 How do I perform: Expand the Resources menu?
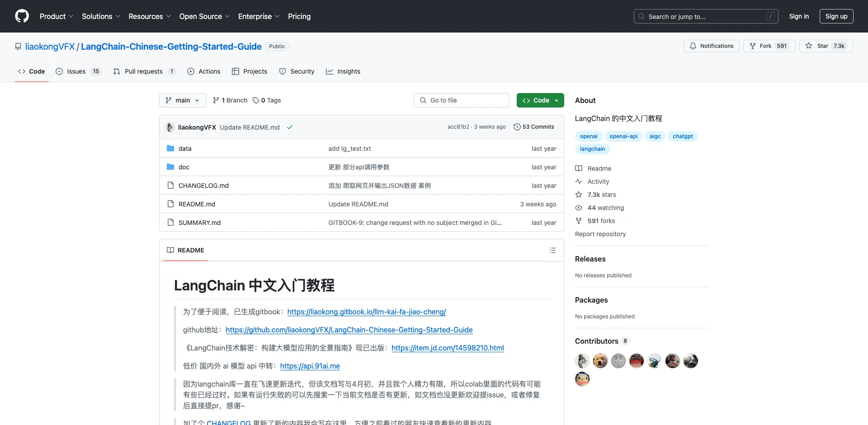click(x=150, y=16)
